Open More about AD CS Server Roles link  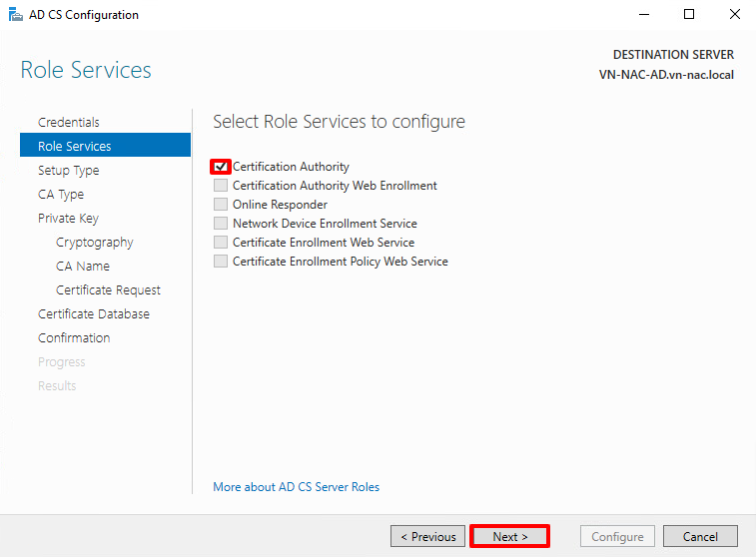click(296, 487)
